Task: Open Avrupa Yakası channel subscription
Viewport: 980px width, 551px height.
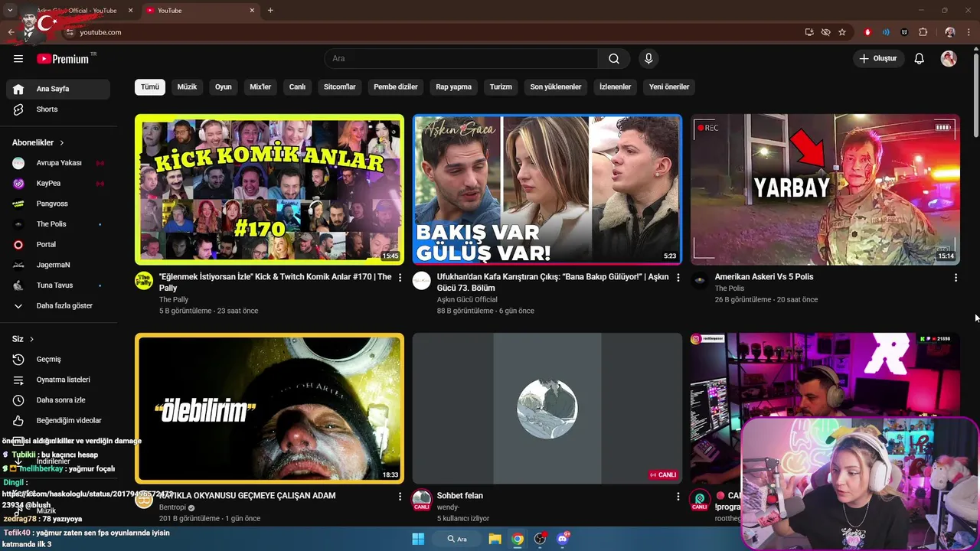Action: [x=58, y=163]
